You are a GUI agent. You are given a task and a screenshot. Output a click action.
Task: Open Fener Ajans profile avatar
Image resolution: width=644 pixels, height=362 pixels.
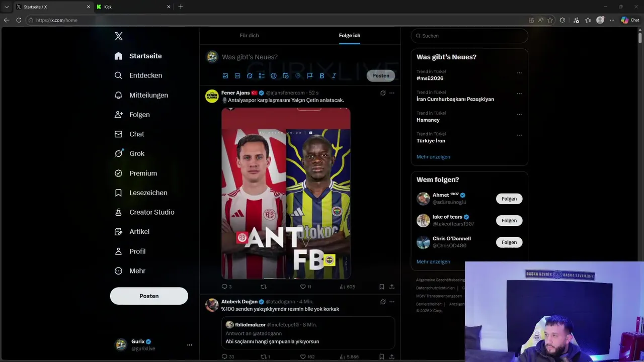pos(212,96)
